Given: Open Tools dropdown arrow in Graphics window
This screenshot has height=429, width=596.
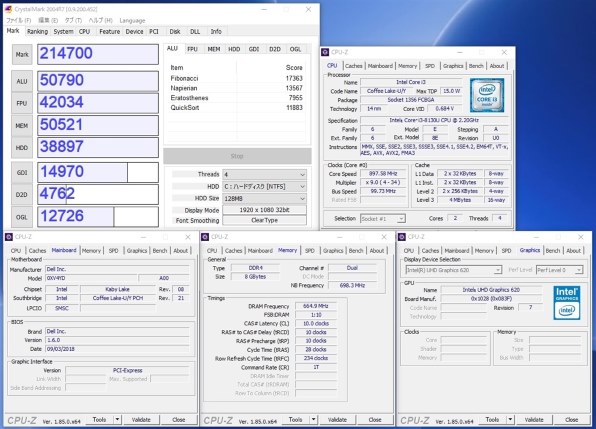Looking at the screenshot, I should 510,420.
